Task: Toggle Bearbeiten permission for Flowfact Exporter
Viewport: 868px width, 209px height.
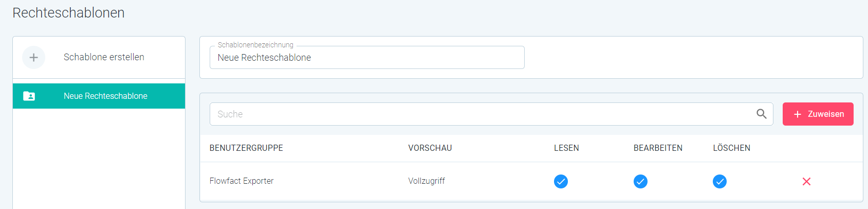Action: click(640, 181)
